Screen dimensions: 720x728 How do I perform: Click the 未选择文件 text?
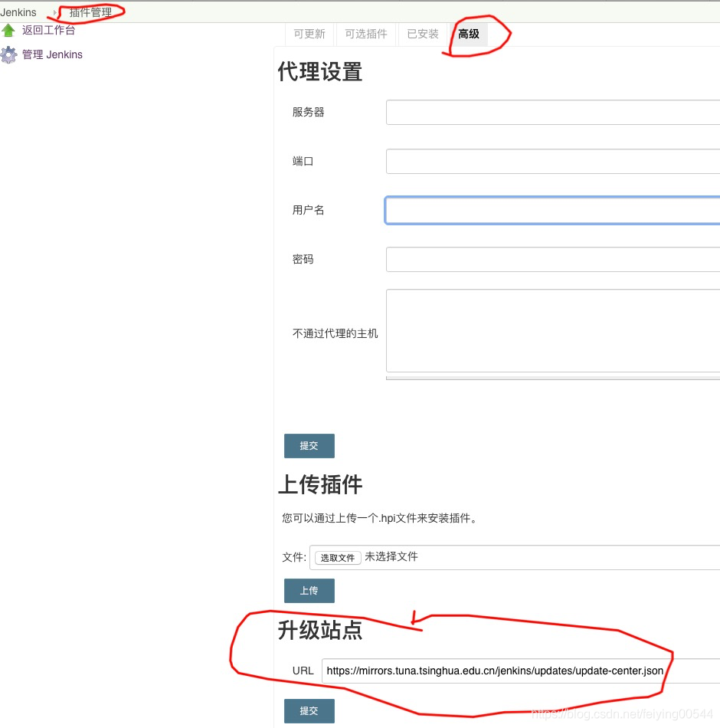(391, 556)
